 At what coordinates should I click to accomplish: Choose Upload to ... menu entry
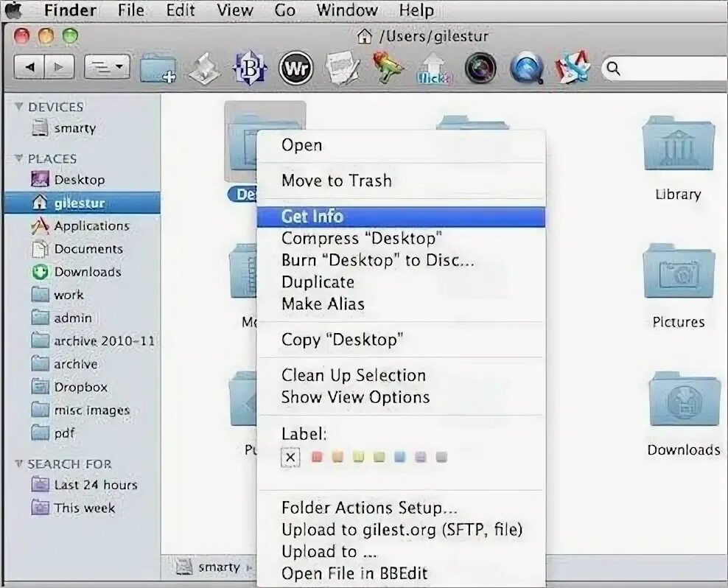(401, 551)
